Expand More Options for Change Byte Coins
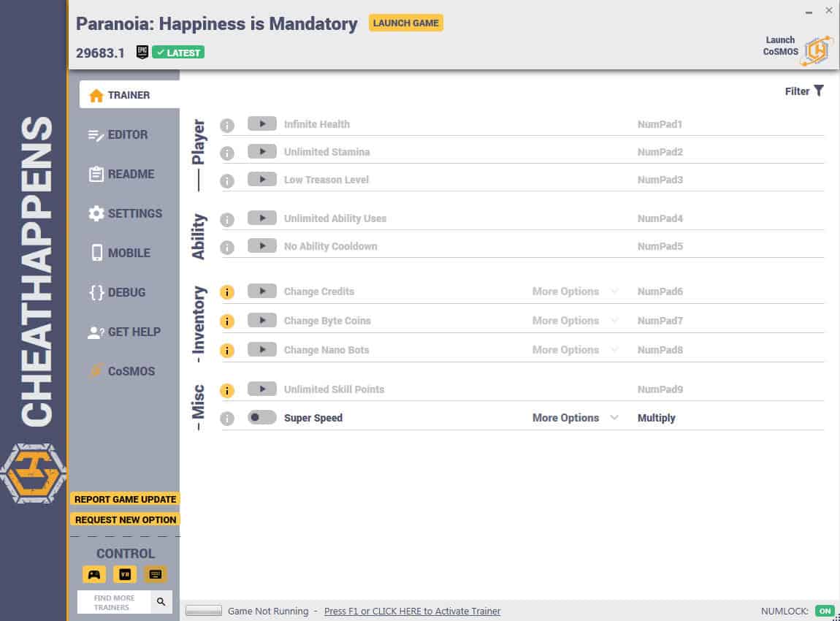Image resolution: width=840 pixels, height=621 pixels. point(575,321)
